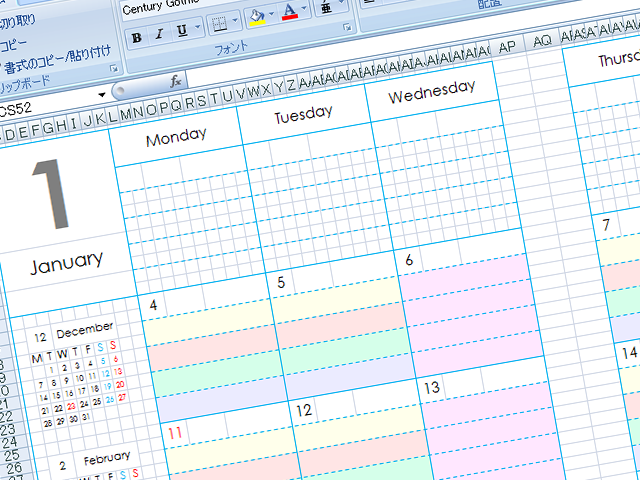This screenshot has width=640, height=480.
Task: Click date 6 in Wednesday column
Action: [x=409, y=260]
